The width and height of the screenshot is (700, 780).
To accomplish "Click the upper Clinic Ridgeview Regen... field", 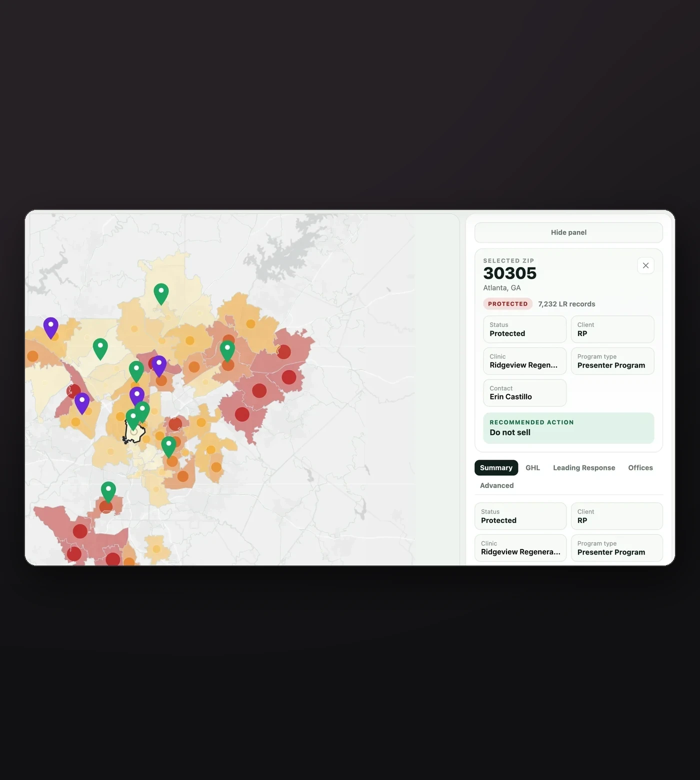I will [524, 361].
